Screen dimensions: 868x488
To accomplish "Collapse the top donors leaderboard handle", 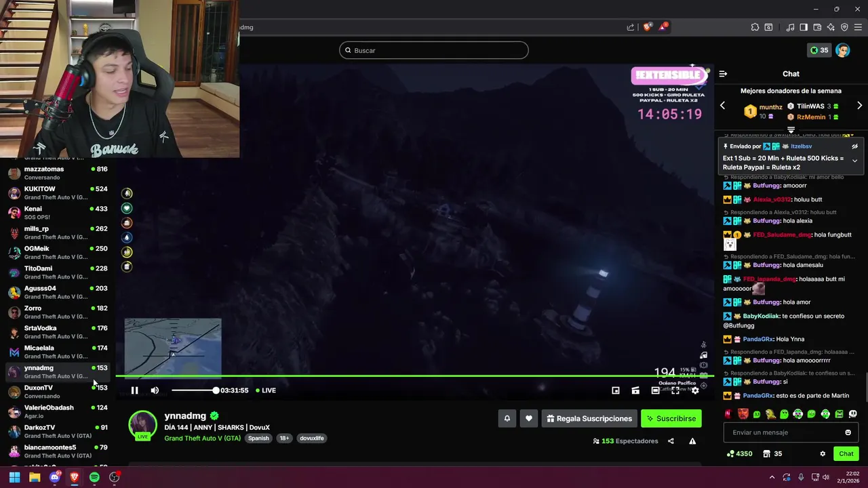I will click(x=791, y=129).
